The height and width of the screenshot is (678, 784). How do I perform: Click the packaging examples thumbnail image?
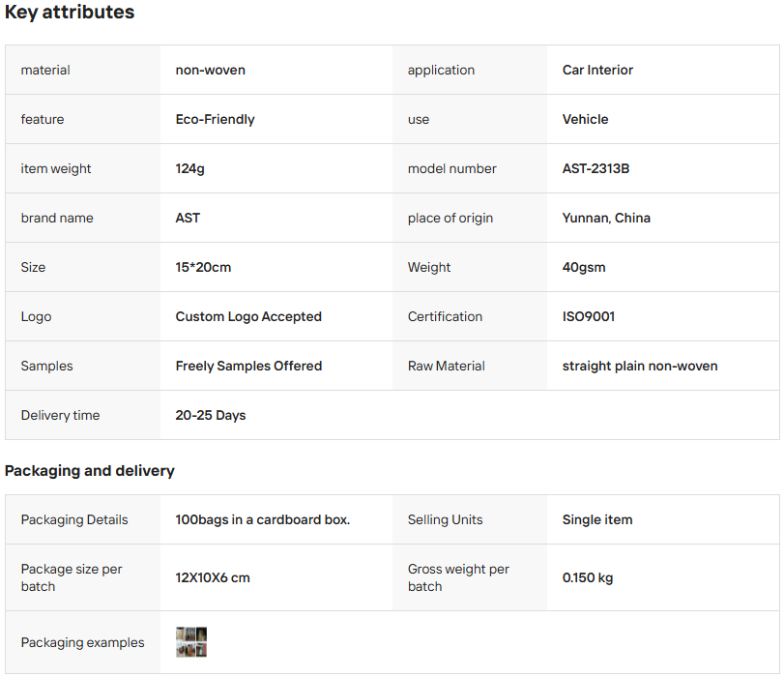click(191, 642)
